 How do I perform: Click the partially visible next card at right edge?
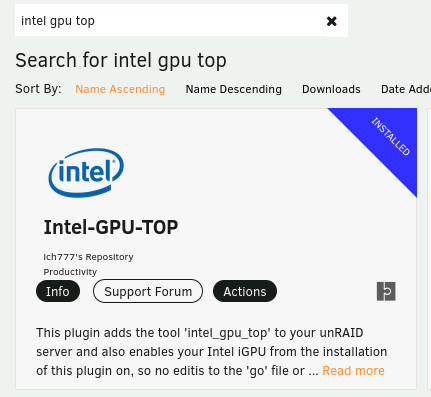pos(429,249)
